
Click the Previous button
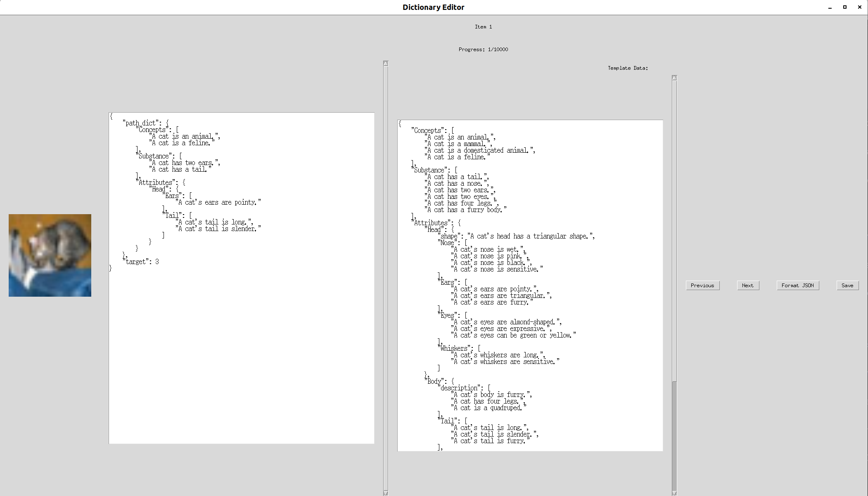coord(702,286)
